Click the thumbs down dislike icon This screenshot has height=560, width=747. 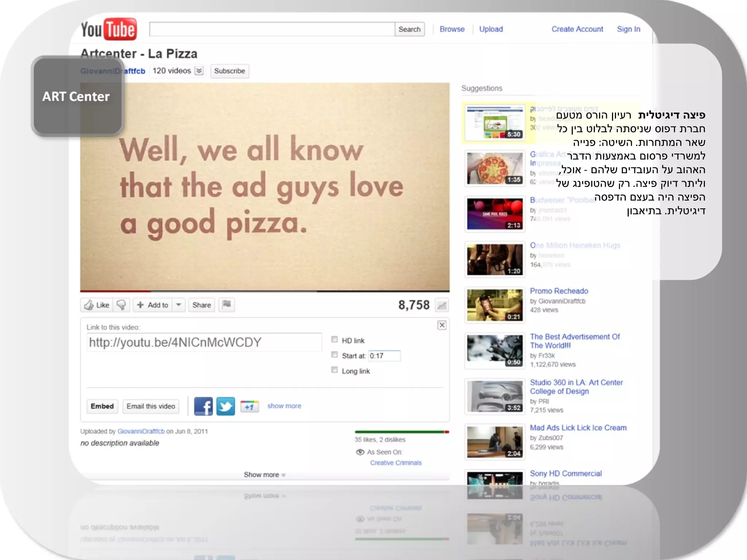pyautogui.click(x=121, y=305)
